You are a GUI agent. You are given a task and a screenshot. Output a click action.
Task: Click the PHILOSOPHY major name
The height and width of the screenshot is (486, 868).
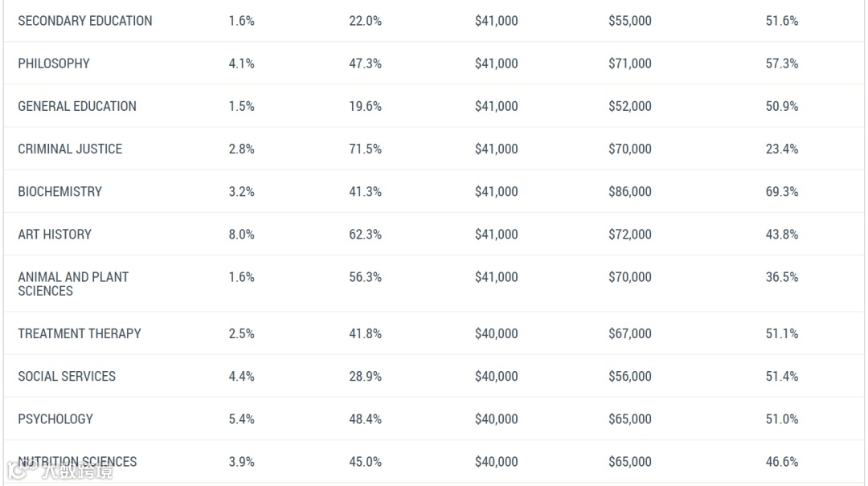pyautogui.click(x=54, y=63)
